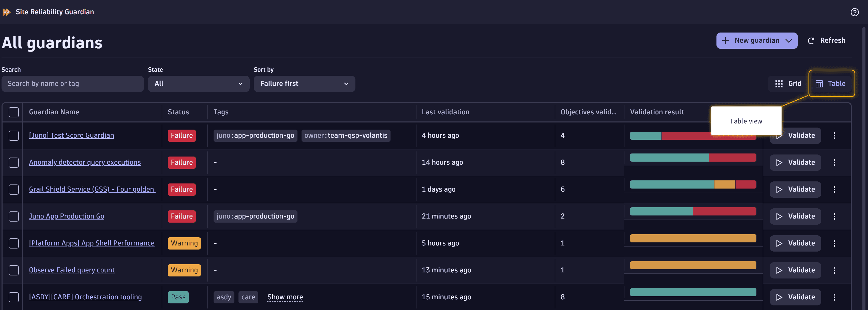Open [ASDY][CARE] Orchestration tooling link
Image resolution: width=868 pixels, height=310 pixels.
85,297
